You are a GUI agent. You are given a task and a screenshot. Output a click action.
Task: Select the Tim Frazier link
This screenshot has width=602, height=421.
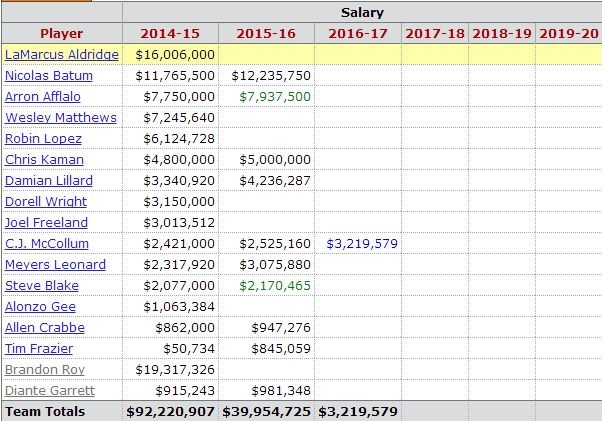pyautogui.click(x=39, y=349)
